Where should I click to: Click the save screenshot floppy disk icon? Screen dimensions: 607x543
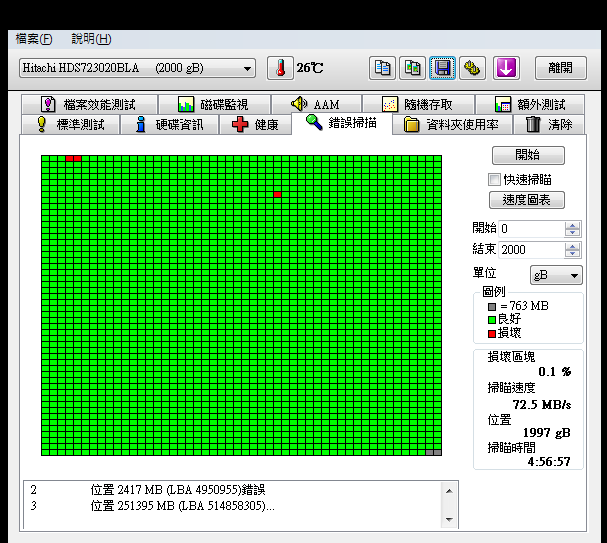[442, 68]
